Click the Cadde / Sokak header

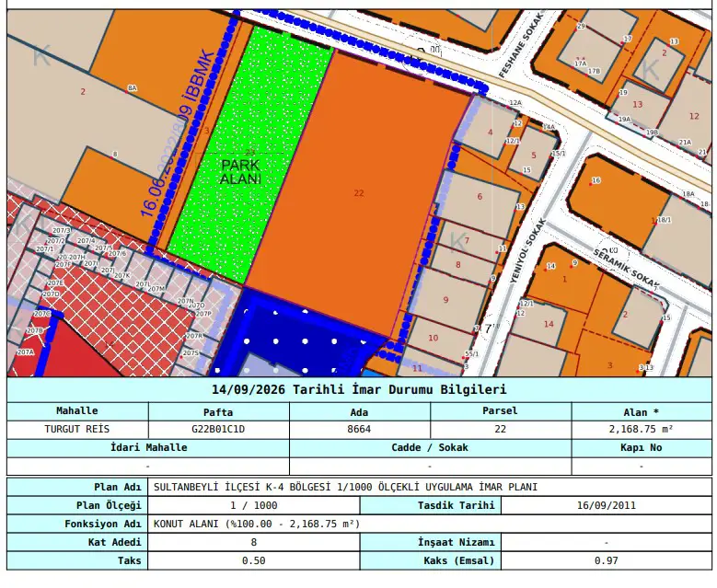[x=430, y=447]
